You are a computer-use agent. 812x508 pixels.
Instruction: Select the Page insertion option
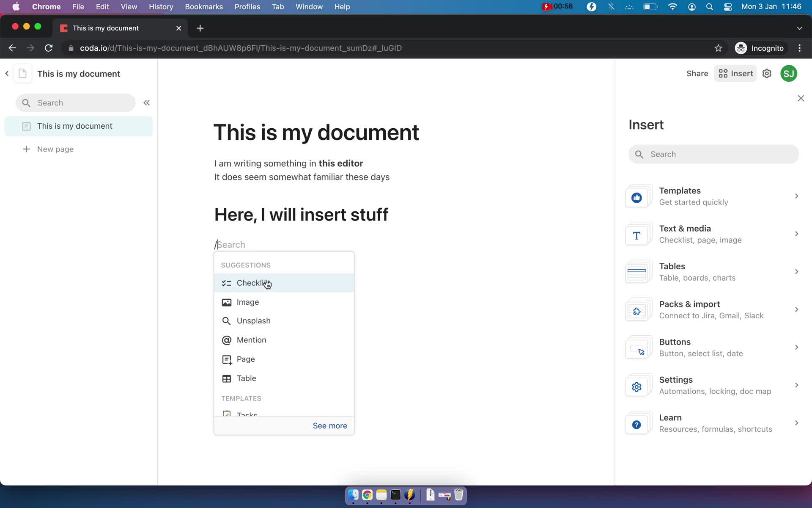pos(246,359)
